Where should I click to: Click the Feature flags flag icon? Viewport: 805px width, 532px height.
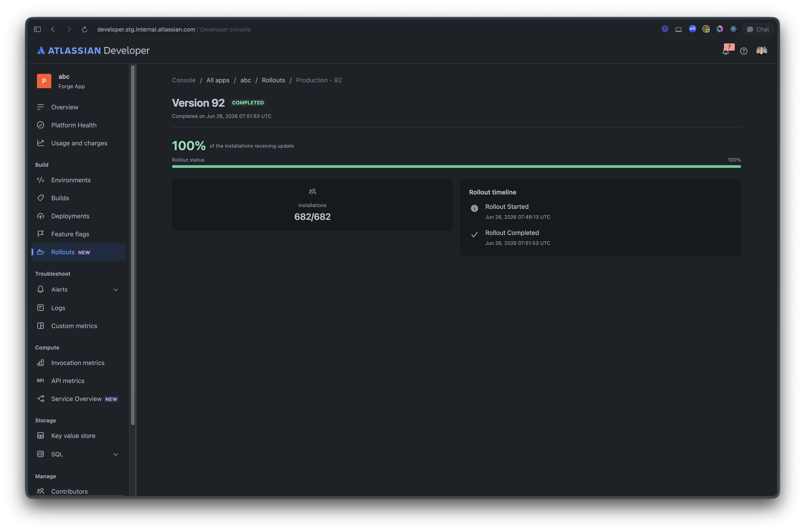[40, 234]
